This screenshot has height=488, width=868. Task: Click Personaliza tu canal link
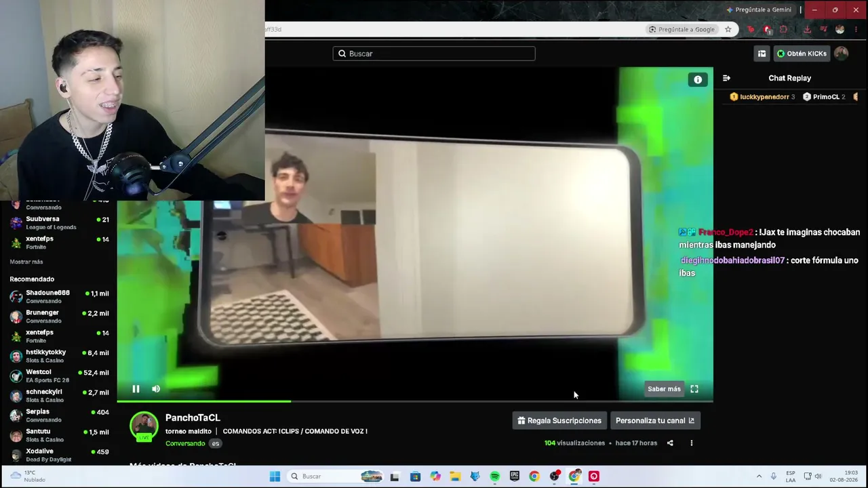655,421
